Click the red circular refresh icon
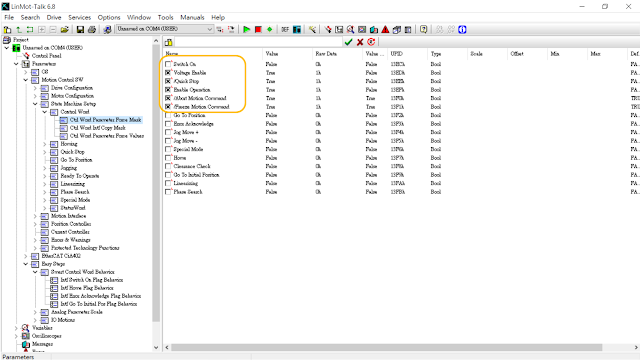Image resolution: width=640 pixels, height=360 pixels. pos(371,42)
